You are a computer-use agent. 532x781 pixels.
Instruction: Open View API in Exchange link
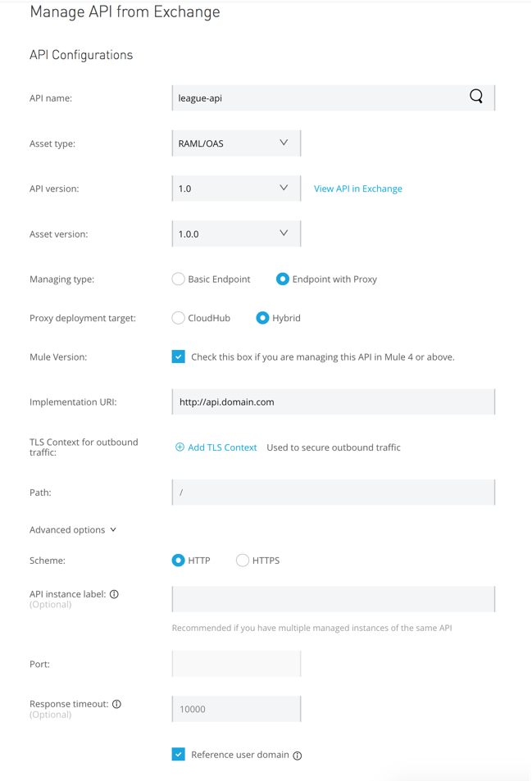point(357,188)
